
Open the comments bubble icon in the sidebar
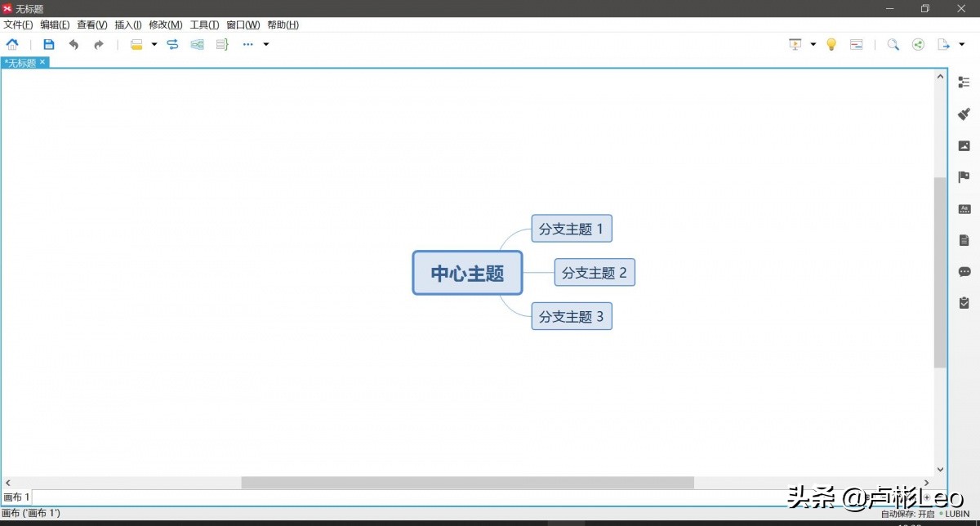[964, 271]
